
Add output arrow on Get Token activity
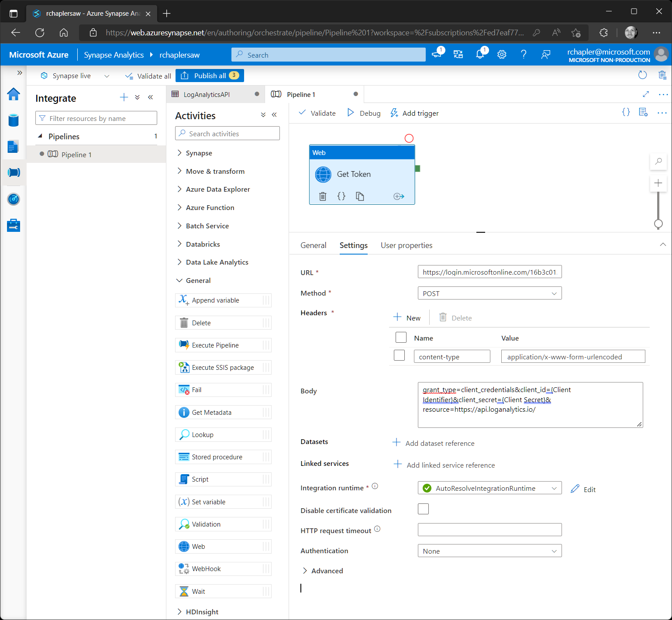[x=399, y=196]
